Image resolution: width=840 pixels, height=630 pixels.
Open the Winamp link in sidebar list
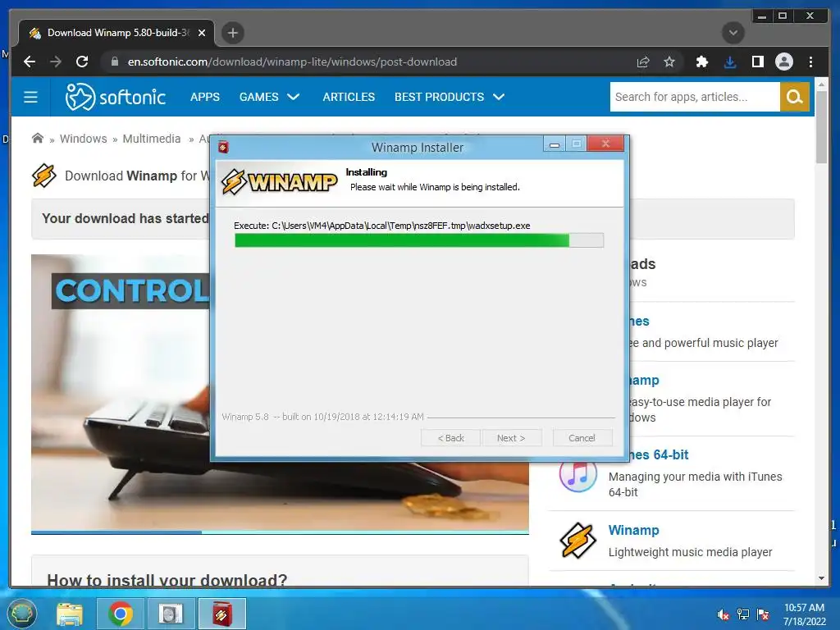pyautogui.click(x=634, y=530)
